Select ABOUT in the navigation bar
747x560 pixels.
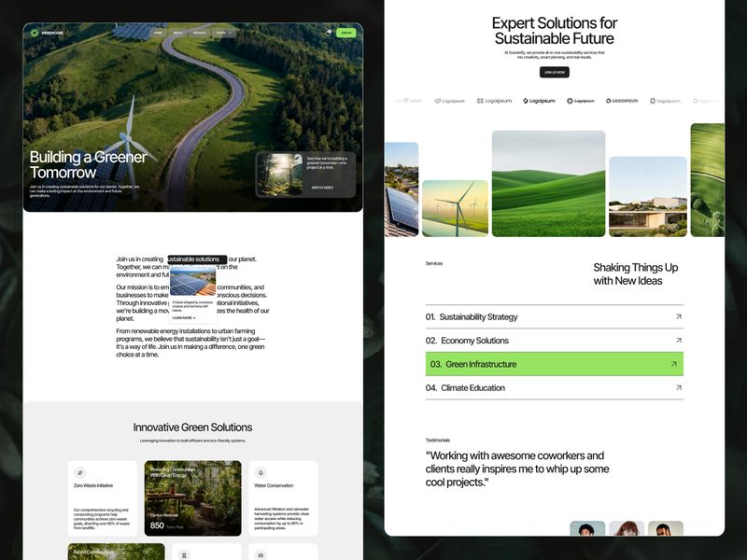point(176,32)
